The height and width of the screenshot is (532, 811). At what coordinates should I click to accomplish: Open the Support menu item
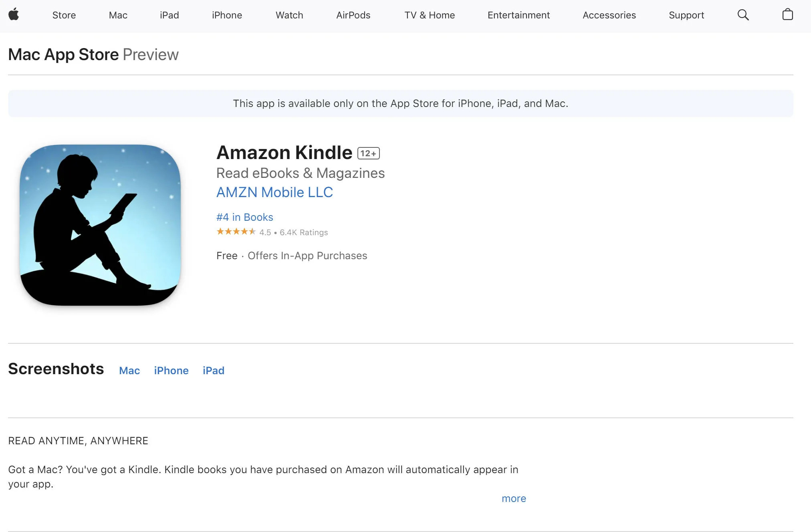[x=686, y=14]
